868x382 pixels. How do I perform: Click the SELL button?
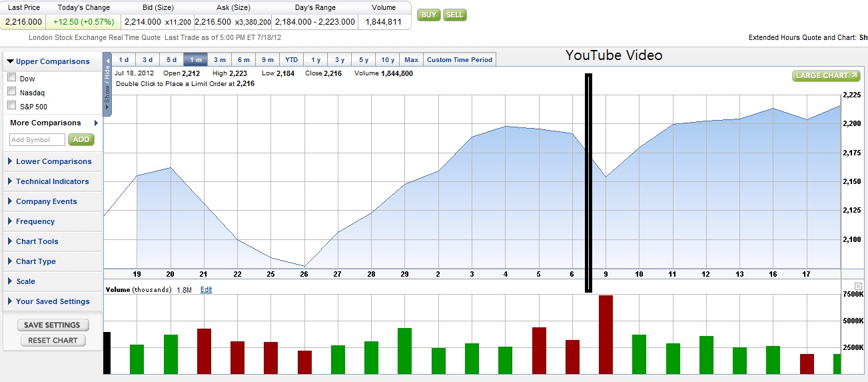pyautogui.click(x=454, y=15)
